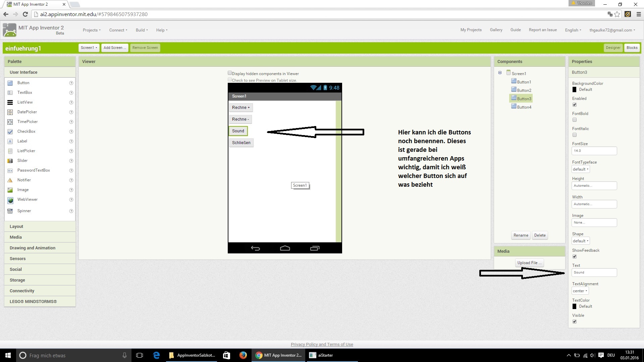Click the MIT App Inventor android logo
Viewport: 644px width, 362px height.
(9, 30)
